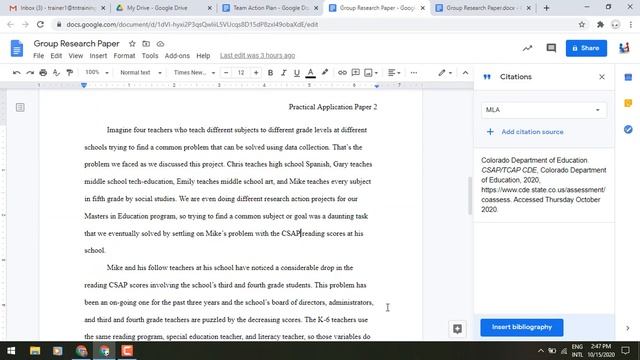
Task: Move document using the folder icon
Action: (x=146, y=44)
